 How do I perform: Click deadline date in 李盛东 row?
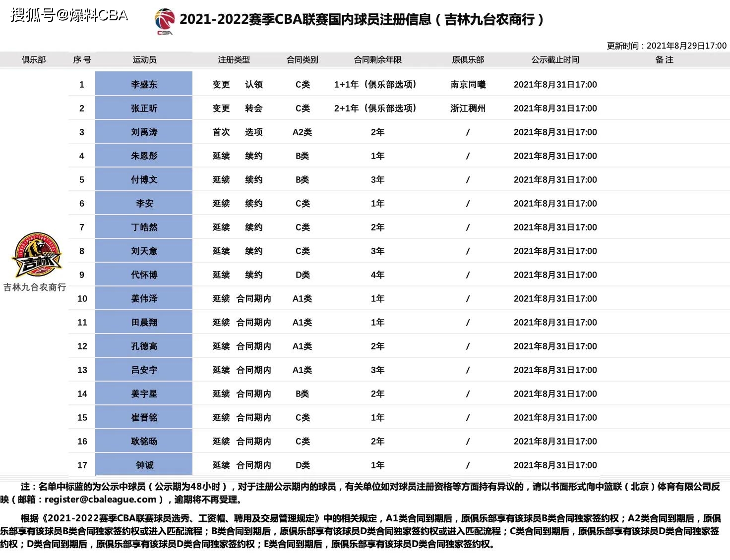click(555, 85)
